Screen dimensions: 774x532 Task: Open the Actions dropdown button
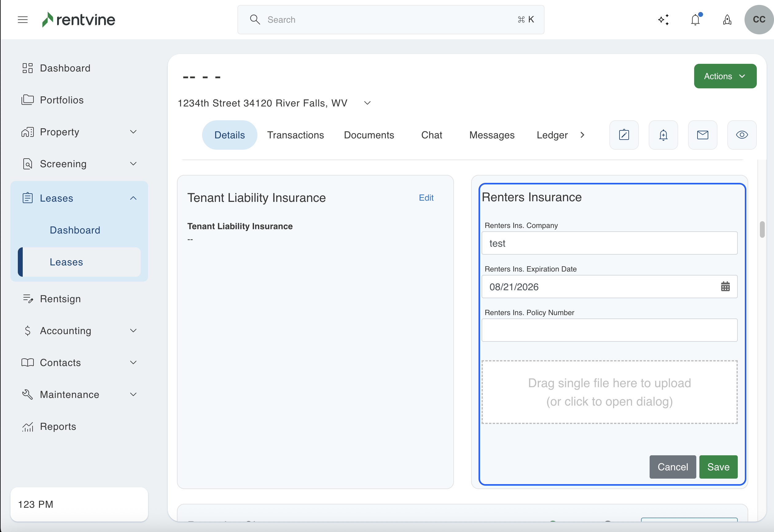pyautogui.click(x=725, y=76)
